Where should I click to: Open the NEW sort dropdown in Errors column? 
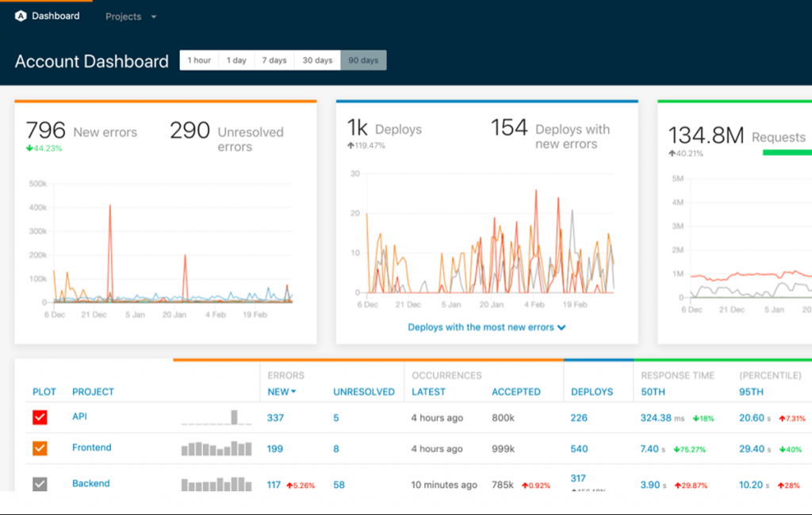click(x=282, y=391)
